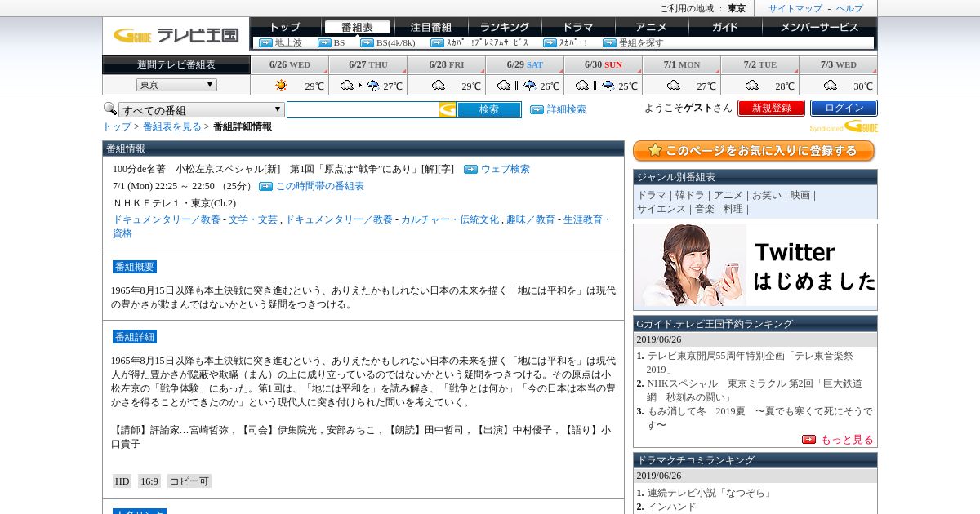Screen dimensions: 980x514
Task: Open the ドラマ menu tab
Action: [x=578, y=27]
